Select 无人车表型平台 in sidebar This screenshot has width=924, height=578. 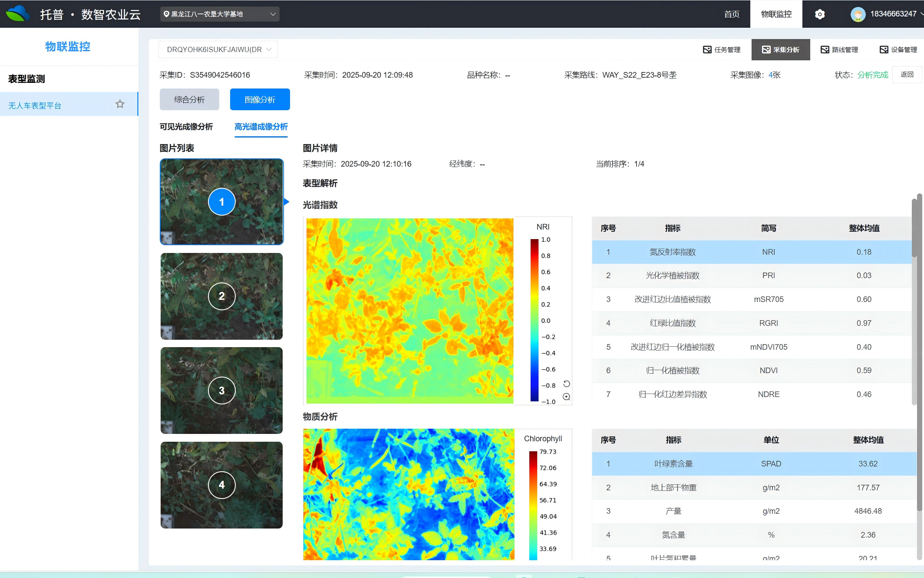click(35, 105)
